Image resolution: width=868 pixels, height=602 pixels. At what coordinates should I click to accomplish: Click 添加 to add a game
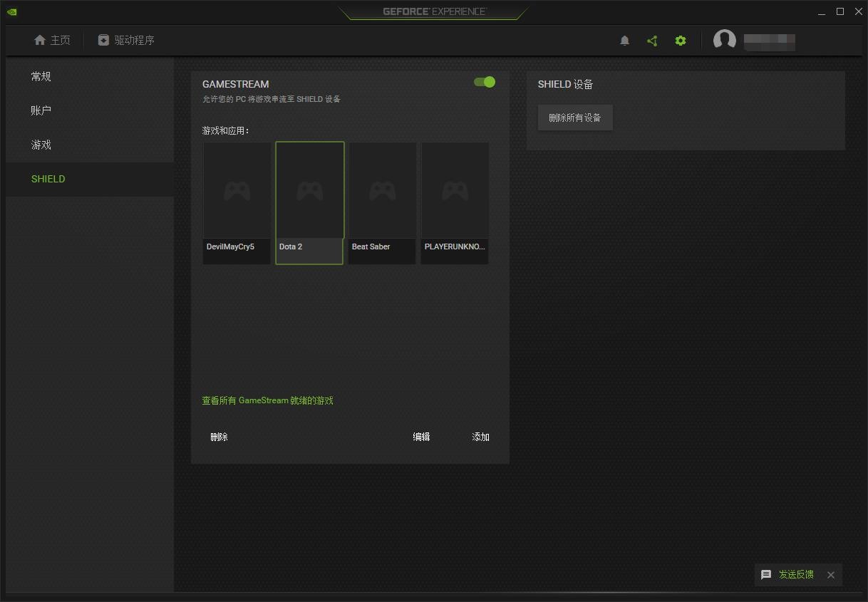pyautogui.click(x=480, y=437)
